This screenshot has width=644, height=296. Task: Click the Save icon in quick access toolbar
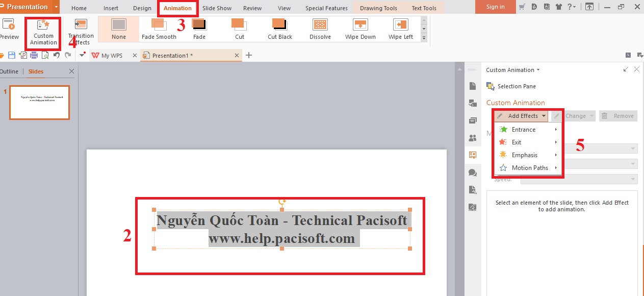[x=12, y=55]
